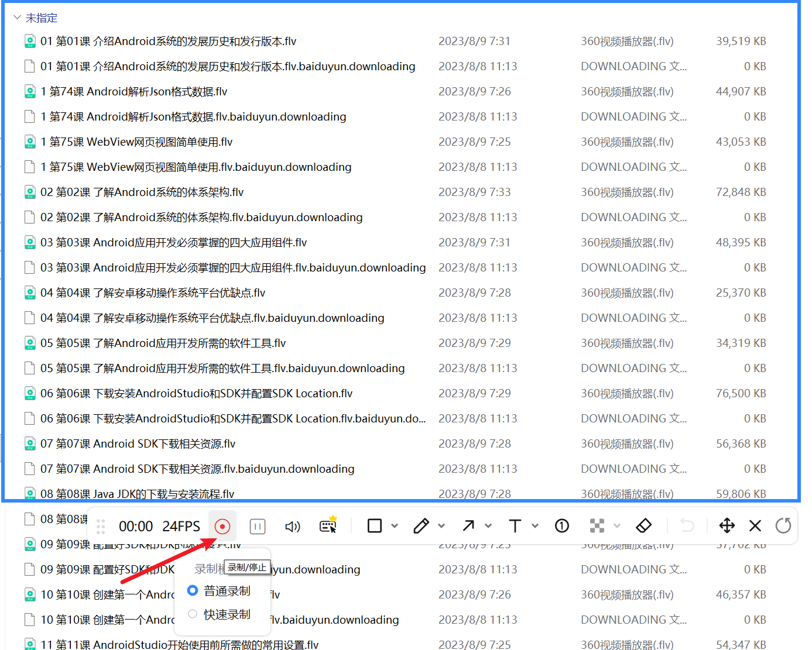Open the keyboard shortcut display icon
812x650 pixels.
[328, 525]
